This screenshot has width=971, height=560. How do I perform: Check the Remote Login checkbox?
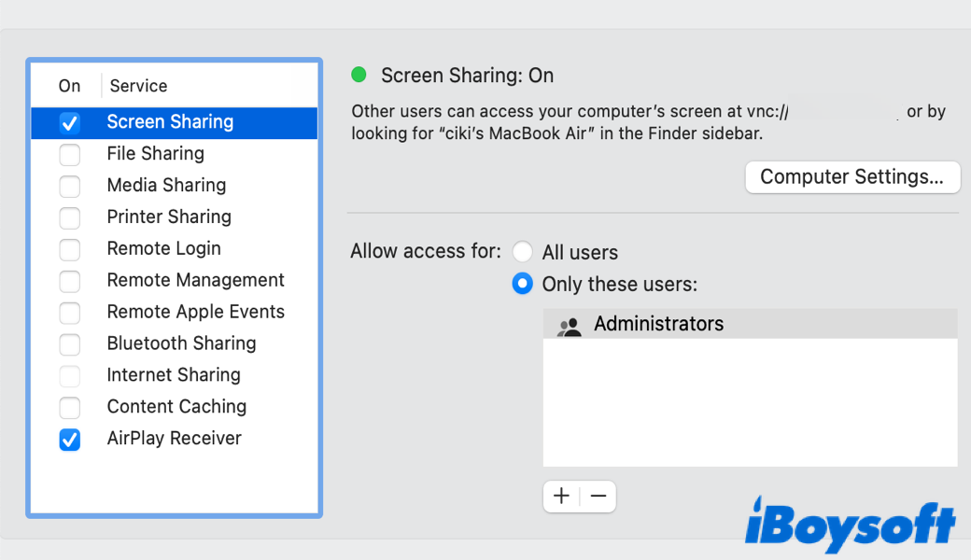[x=70, y=249]
